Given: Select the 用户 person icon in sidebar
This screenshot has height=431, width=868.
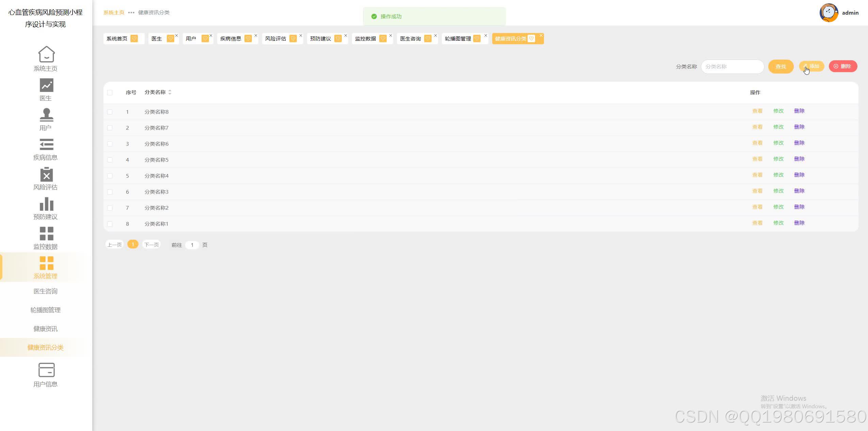Looking at the screenshot, I should coord(46,115).
